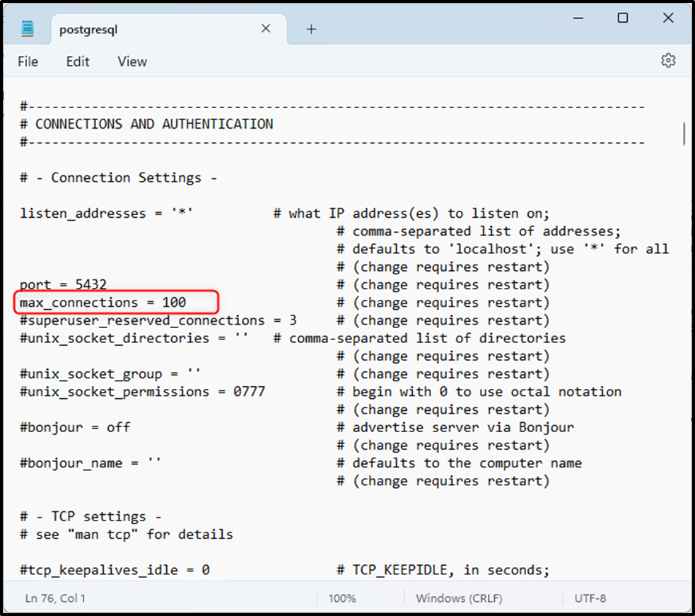Close the postgresql tab with its X icon

[265, 28]
